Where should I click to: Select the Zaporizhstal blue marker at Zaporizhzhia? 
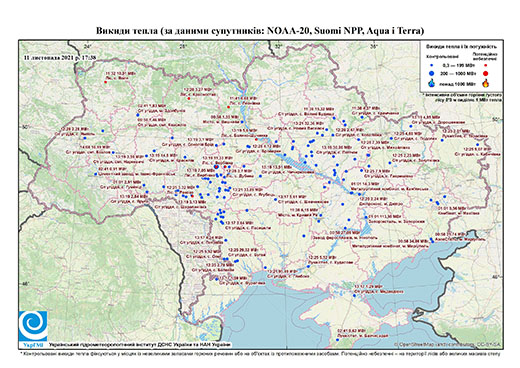(x=366, y=217)
